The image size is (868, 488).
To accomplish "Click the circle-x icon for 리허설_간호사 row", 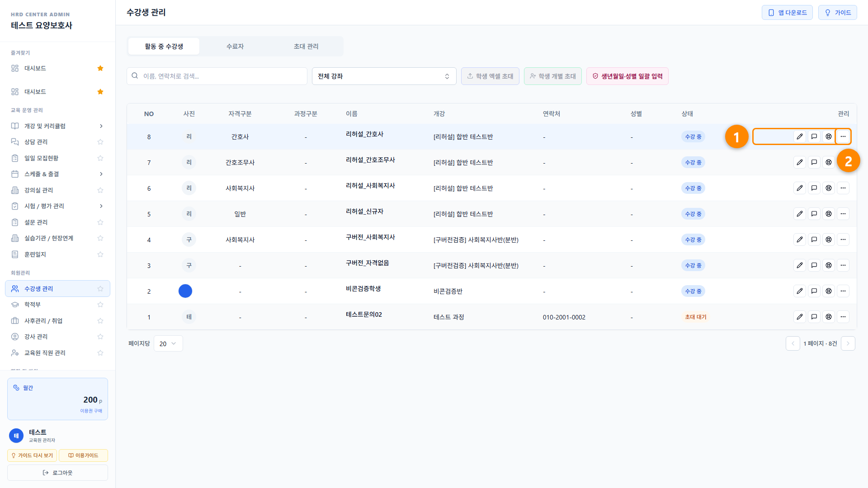I will point(829,136).
